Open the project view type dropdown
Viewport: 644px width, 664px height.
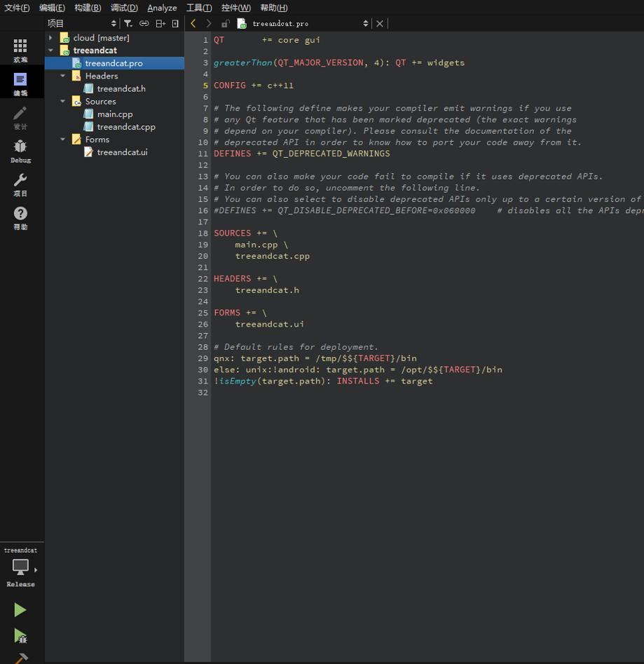(114, 23)
